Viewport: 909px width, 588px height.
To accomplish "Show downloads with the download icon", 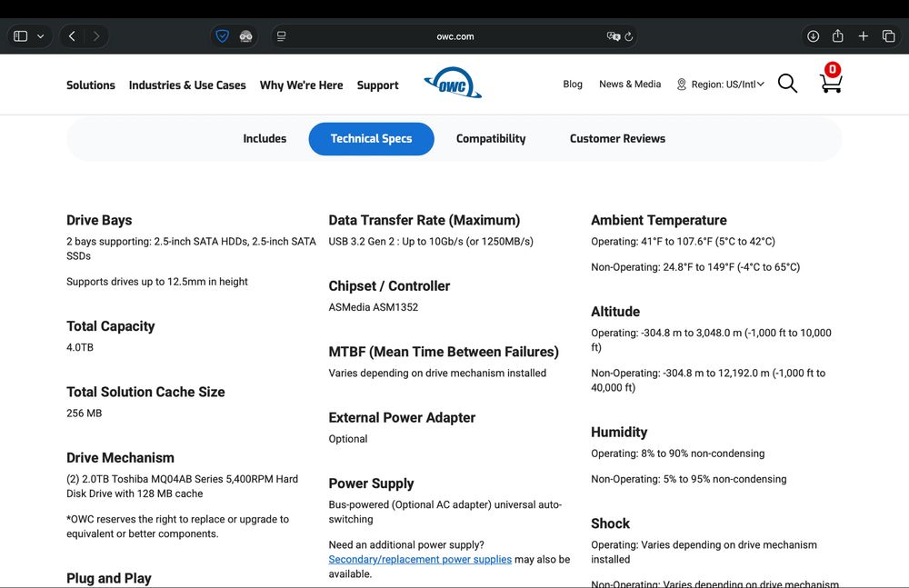I will [x=814, y=36].
